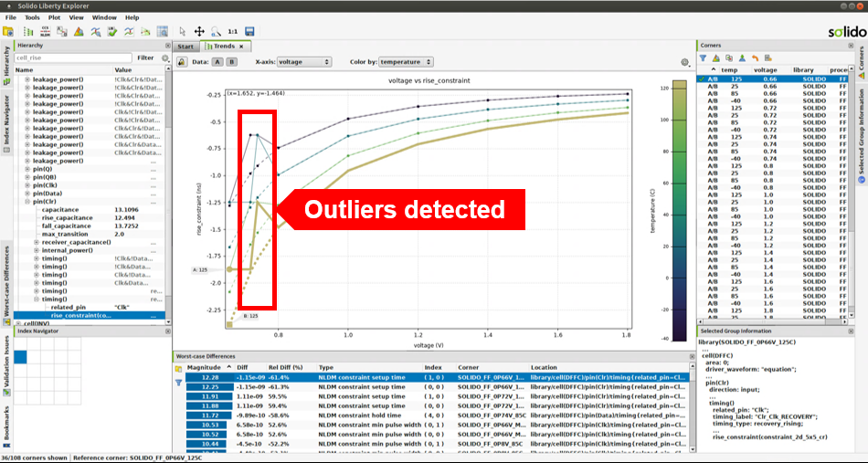Sort Corners table by voltage column

(767, 70)
